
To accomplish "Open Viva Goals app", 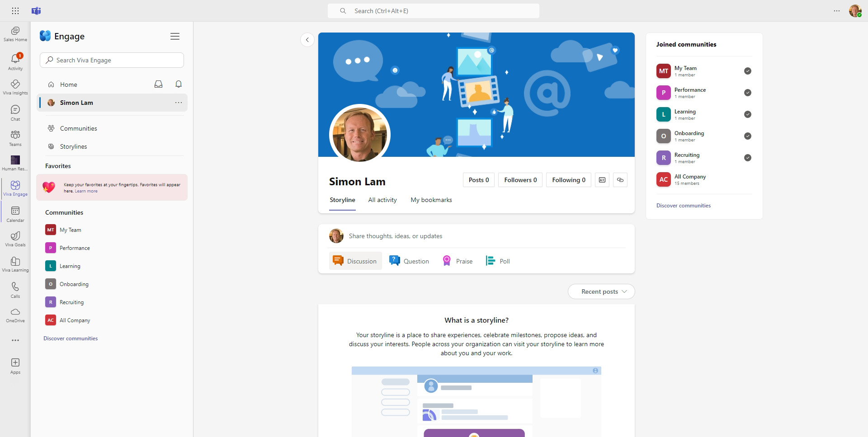I will (15, 239).
